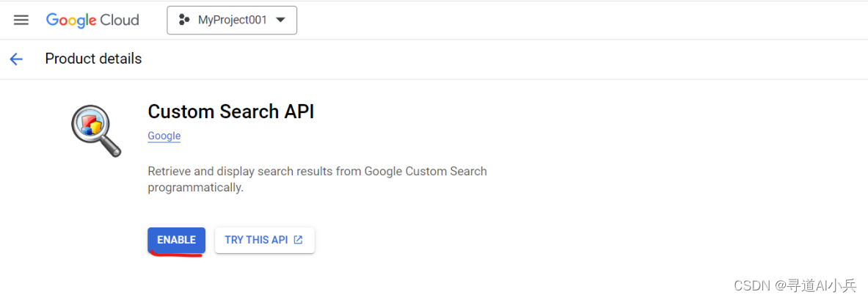Open the main navigation hamburger menu
Screen dimensions: 868x300
[21, 20]
